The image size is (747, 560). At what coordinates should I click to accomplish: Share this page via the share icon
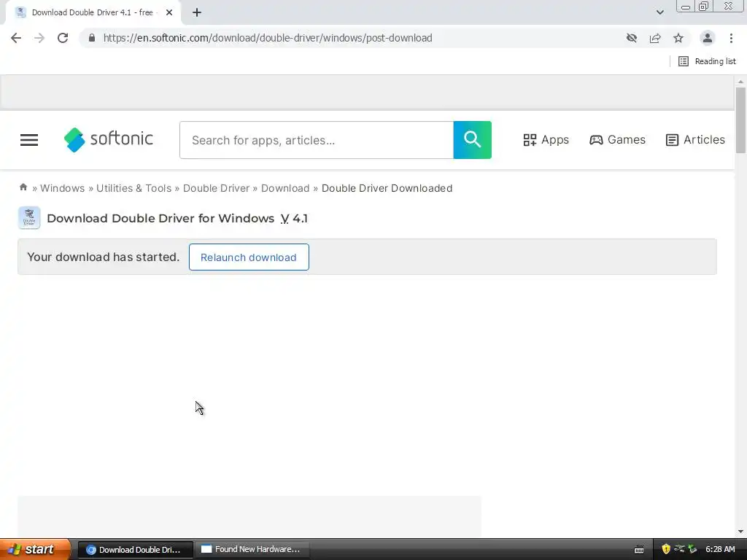point(655,38)
